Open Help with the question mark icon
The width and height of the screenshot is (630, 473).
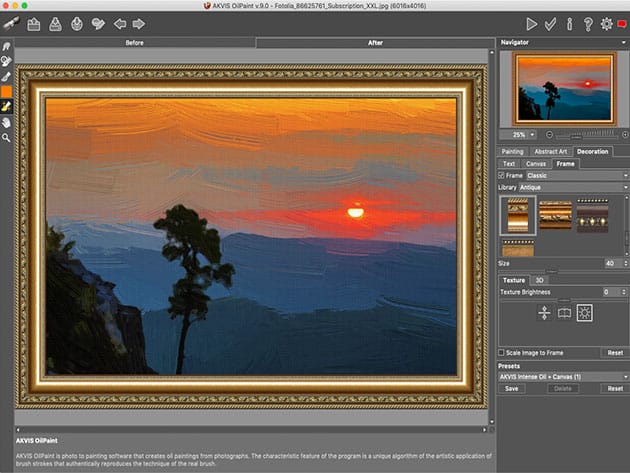[587, 23]
